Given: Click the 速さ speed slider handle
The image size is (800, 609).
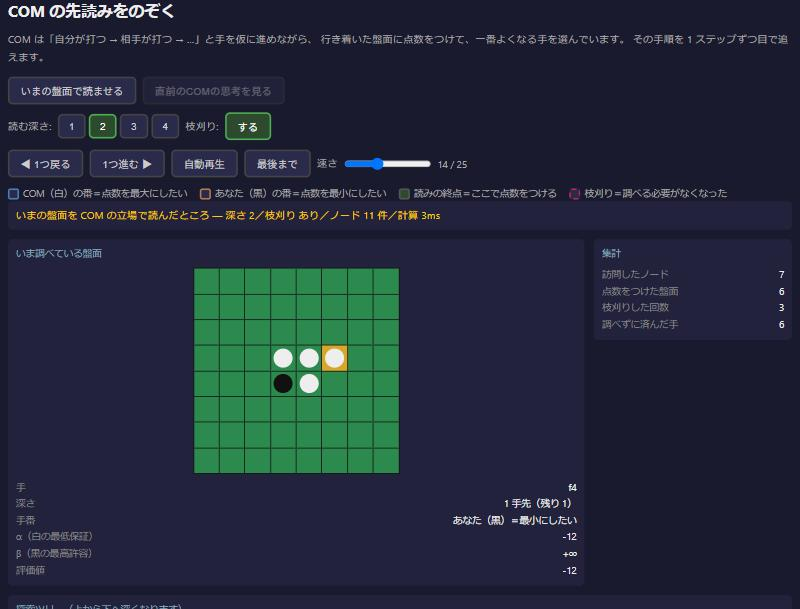Looking at the screenshot, I should click(x=377, y=164).
